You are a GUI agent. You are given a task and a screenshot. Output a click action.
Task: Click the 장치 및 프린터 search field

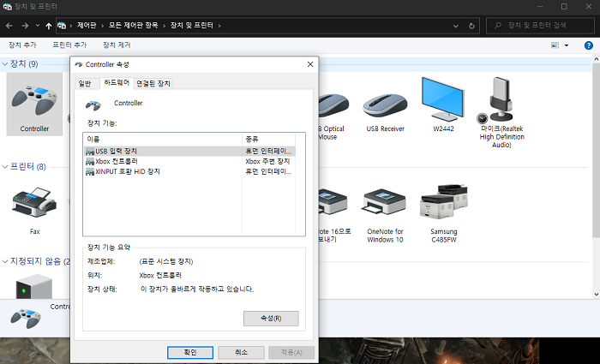pyautogui.click(x=540, y=26)
